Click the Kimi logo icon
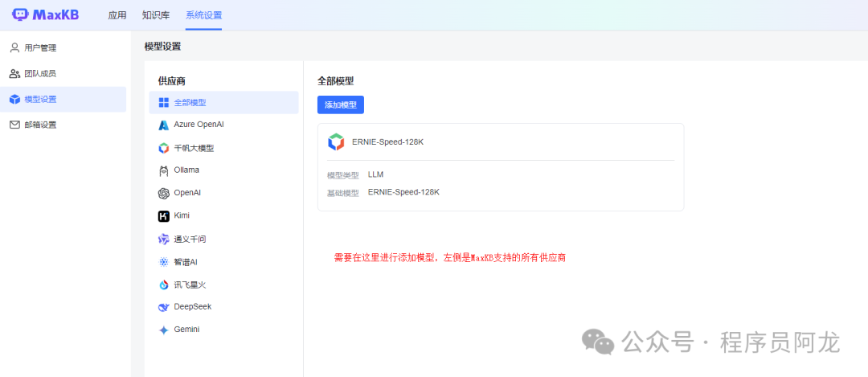Image resolution: width=868 pixels, height=377 pixels. pyautogui.click(x=164, y=216)
